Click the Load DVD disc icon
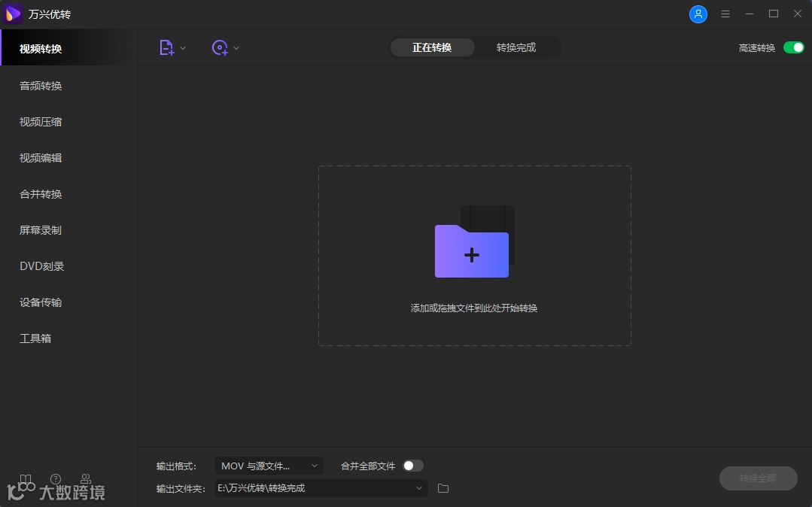This screenshot has width=812, height=507. click(x=219, y=47)
